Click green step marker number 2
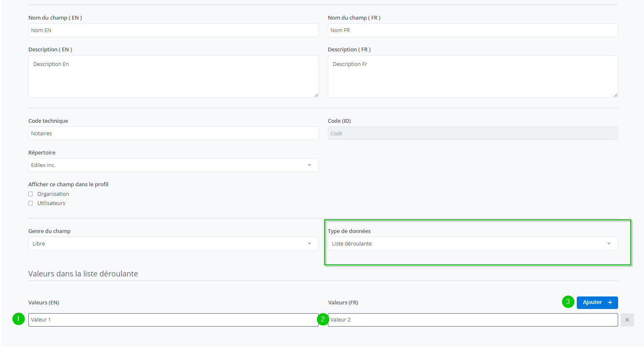The width and height of the screenshot is (644, 347). (322, 319)
